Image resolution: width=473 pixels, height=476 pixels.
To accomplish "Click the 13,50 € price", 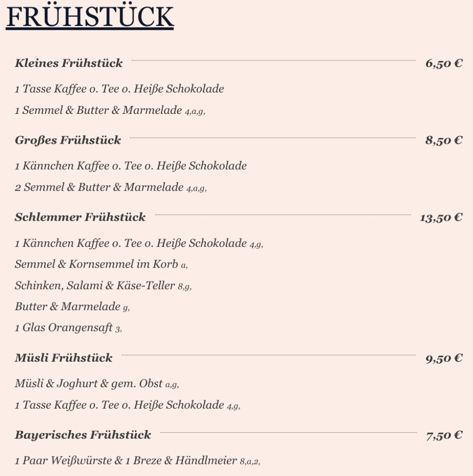I will (441, 218).
